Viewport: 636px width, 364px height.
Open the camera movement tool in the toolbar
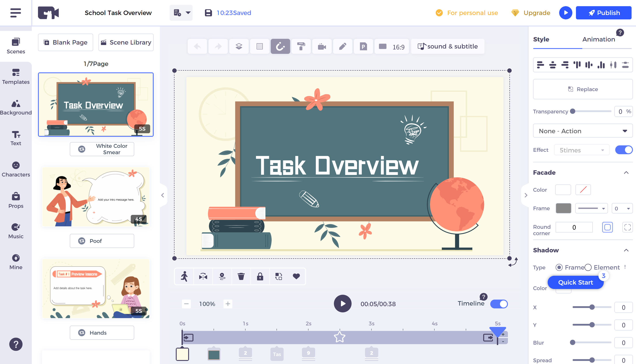pyautogui.click(x=322, y=46)
